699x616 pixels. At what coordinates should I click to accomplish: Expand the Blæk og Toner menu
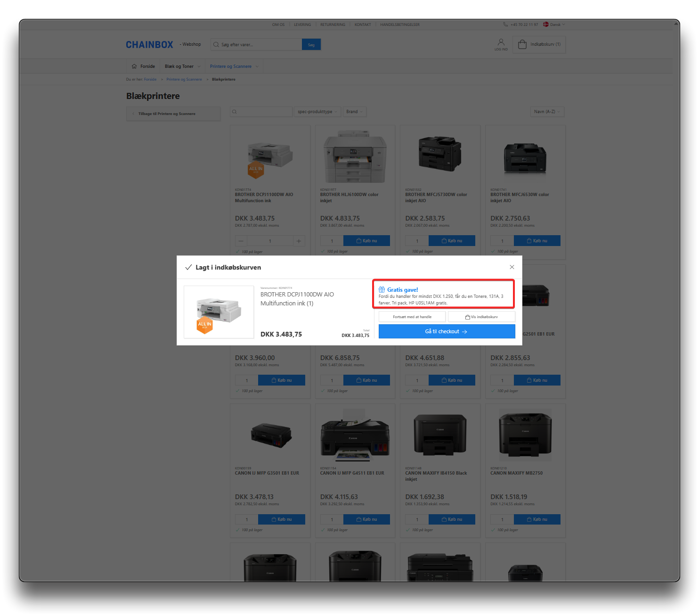pyautogui.click(x=182, y=66)
